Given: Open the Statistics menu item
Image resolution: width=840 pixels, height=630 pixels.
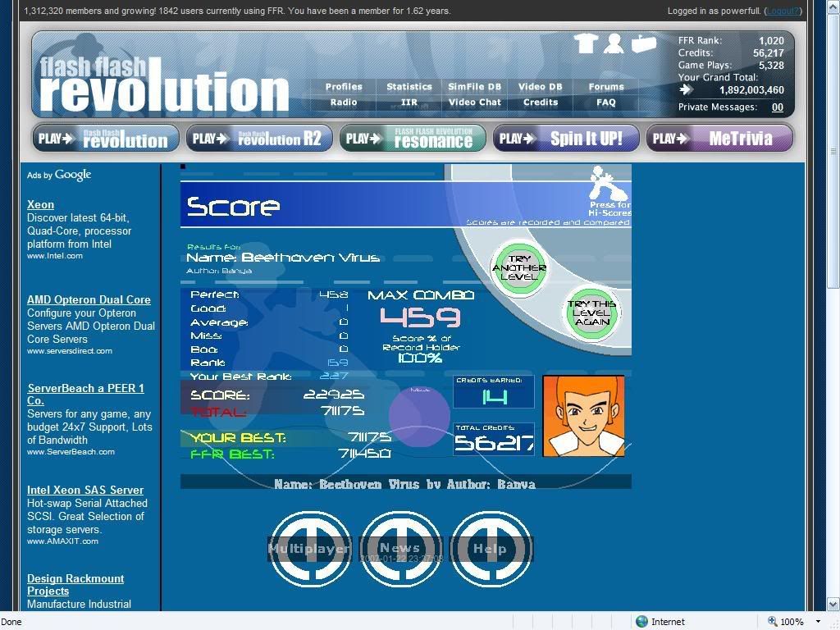Looking at the screenshot, I should point(409,87).
